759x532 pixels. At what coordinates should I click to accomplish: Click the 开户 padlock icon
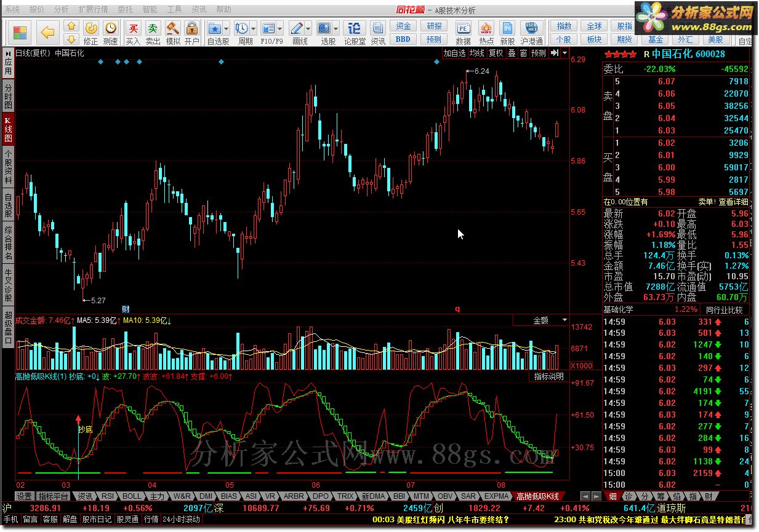point(192,28)
